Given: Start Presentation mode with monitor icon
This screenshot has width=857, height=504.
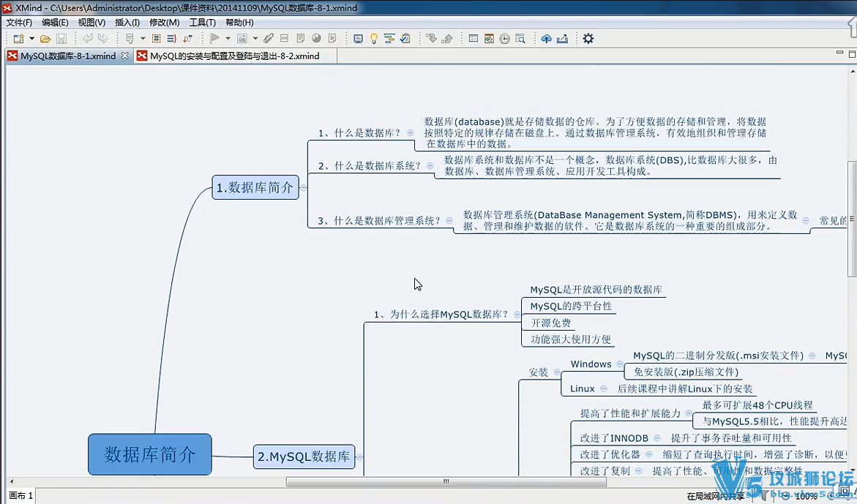Looking at the screenshot, I should click(x=358, y=38).
